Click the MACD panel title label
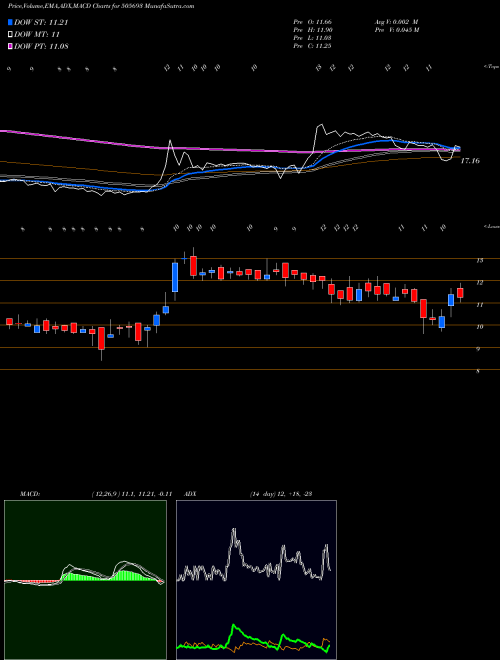The image size is (500, 660). (30, 494)
